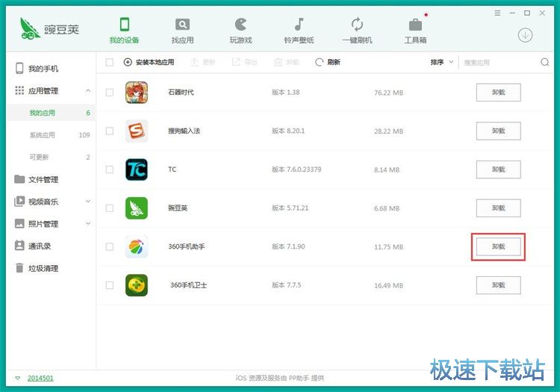Expand the 视频音乐 section arrow
Viewport: 560px width, 392px height.
[88, 202]
